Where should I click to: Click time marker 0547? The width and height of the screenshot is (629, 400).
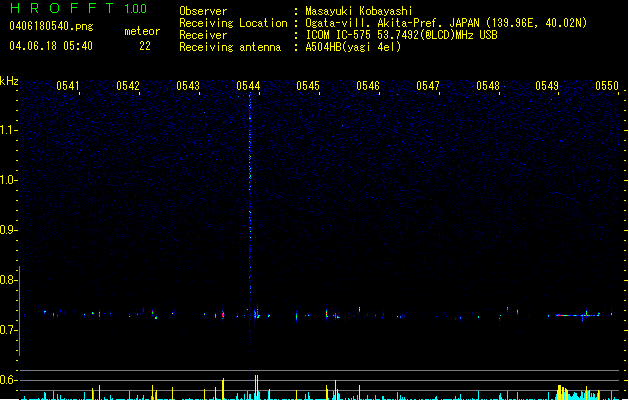click(428, 86)
